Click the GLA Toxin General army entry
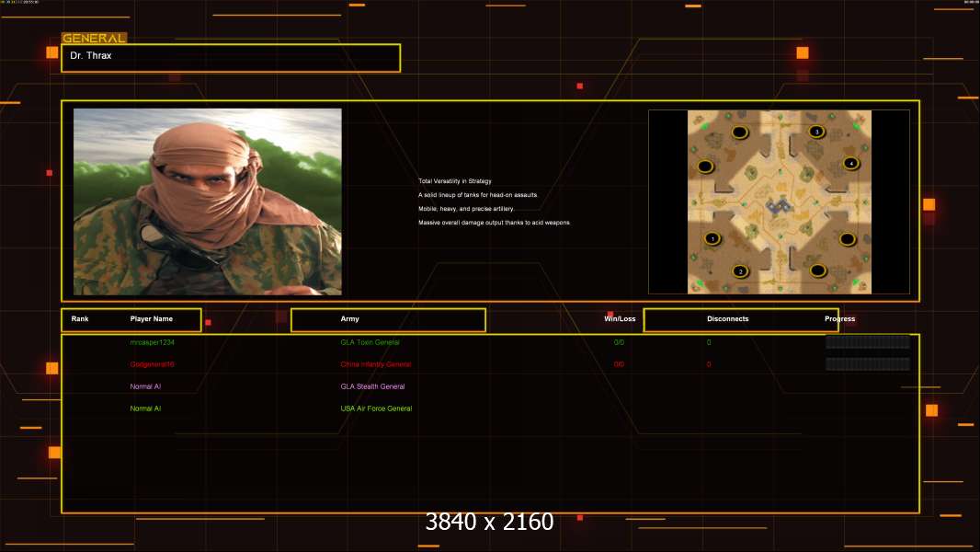Viewport: 980px width, 552px height. [370, 342]
